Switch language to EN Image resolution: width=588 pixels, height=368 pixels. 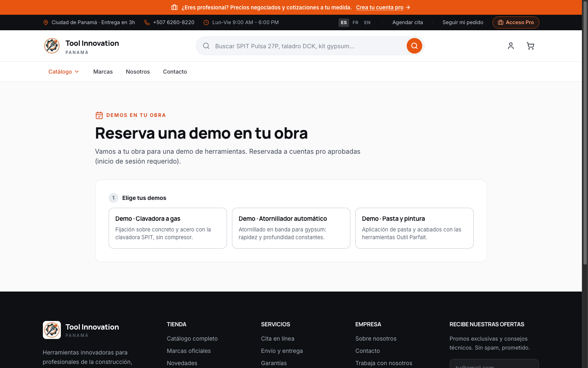(367, 22)
